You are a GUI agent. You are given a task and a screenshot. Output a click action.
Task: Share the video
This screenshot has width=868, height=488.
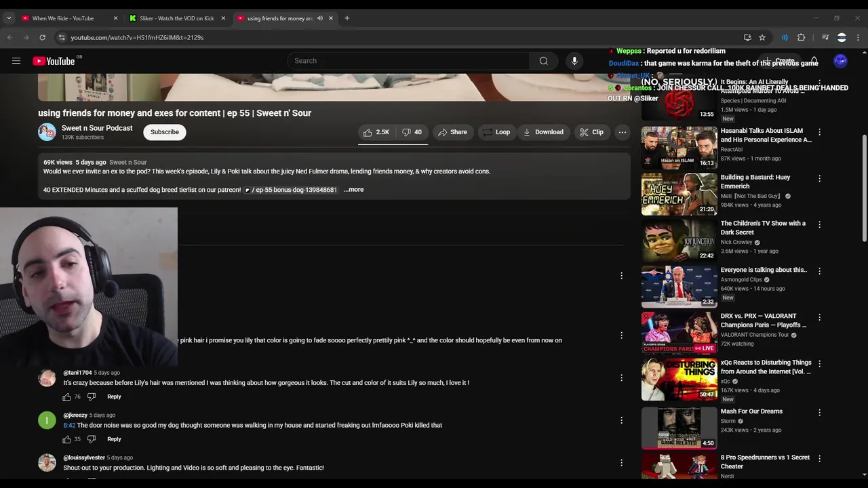tap(452, 132)
